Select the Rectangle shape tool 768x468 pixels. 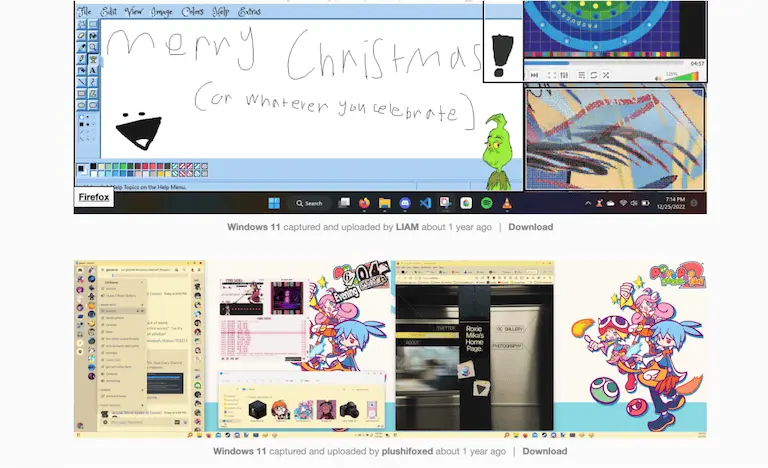82,94
